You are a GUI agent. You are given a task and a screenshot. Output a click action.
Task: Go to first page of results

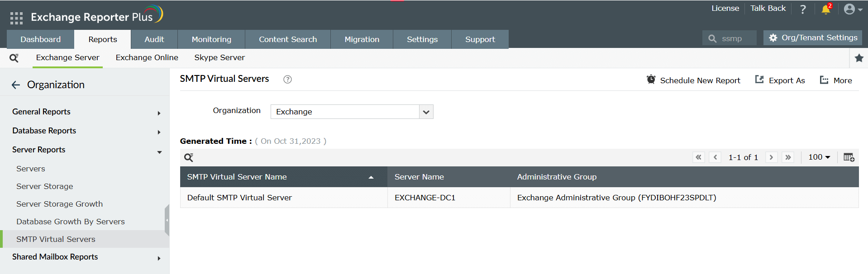tap(699, 157)
